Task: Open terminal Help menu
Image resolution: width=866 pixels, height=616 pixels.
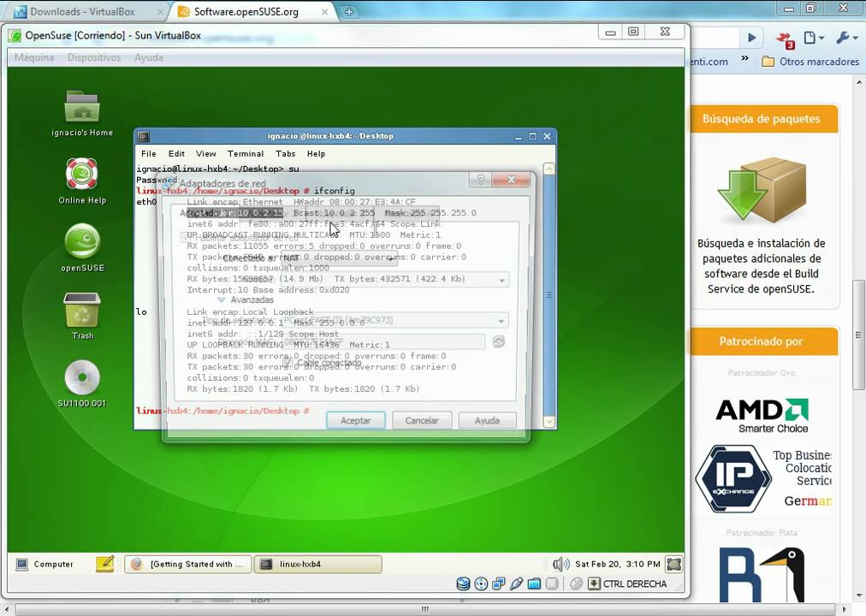Action: coord(316,153)
